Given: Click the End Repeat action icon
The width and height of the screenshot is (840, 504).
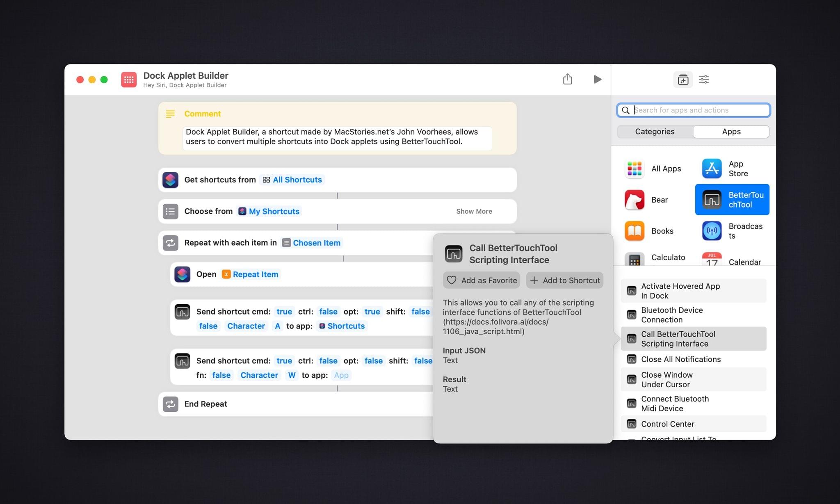Looking at the screenshot, I should (x=170, y=403).
